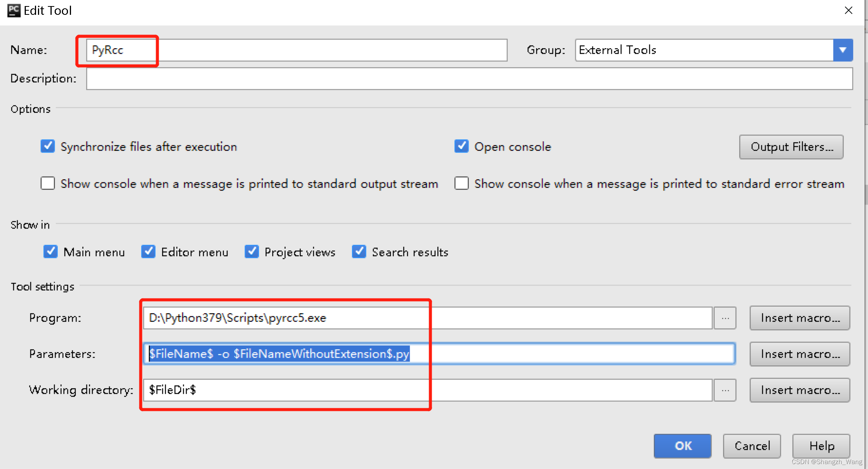This screenshot has height=469, width=868.
Task: Click the Parameters input field
Action: (x=439, y=354)
